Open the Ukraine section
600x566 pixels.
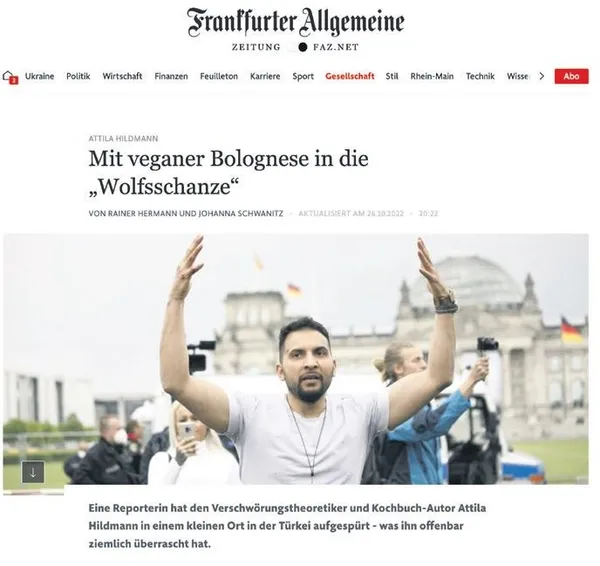pyautogui.click(x=39, y=76)
